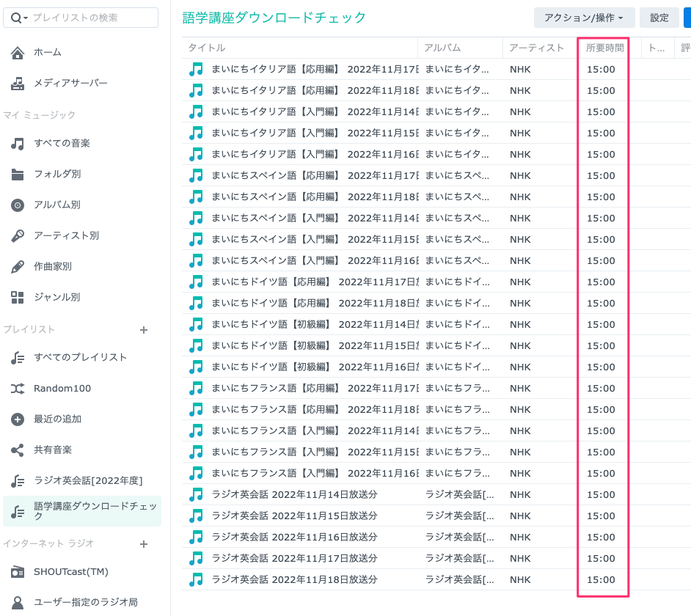Open the By Folder icon

pos(18,175)
